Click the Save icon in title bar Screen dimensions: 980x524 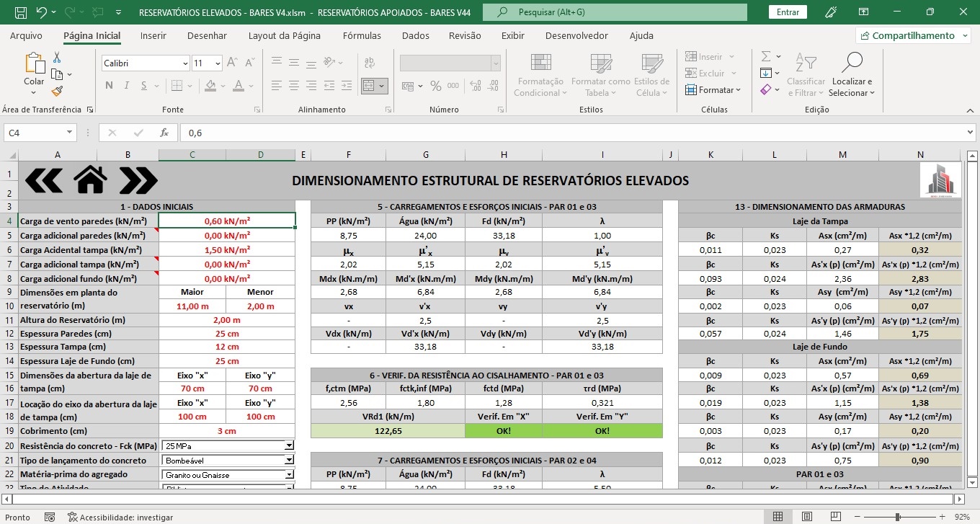pyautogui.click(x=20, y=12)
